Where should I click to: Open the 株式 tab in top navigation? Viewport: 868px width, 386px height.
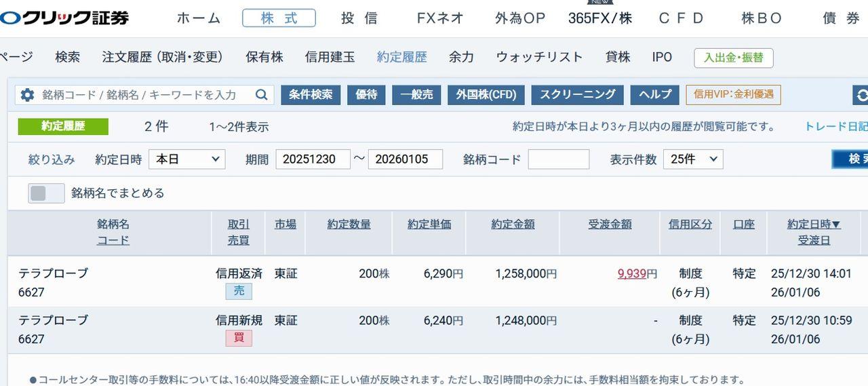[x=279, y=18]
